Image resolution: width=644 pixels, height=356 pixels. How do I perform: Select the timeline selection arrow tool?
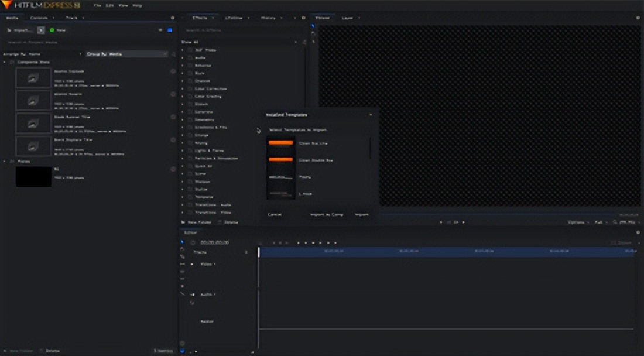[182, 242]
